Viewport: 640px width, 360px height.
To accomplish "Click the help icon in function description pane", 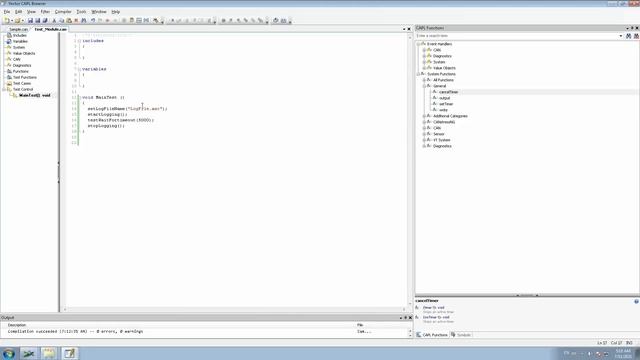I will tap(636, 301).
